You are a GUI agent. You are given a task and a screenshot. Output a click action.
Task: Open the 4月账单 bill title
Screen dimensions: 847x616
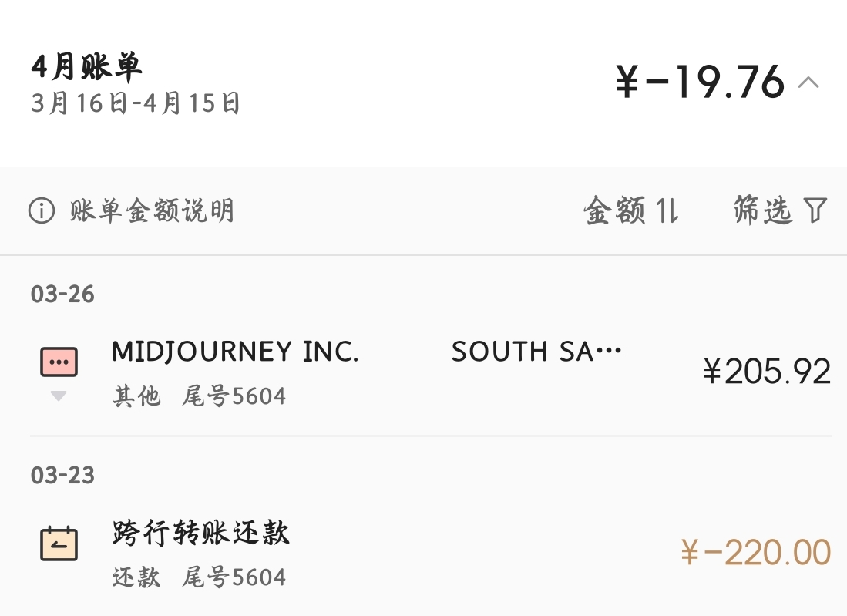[86, 68]
